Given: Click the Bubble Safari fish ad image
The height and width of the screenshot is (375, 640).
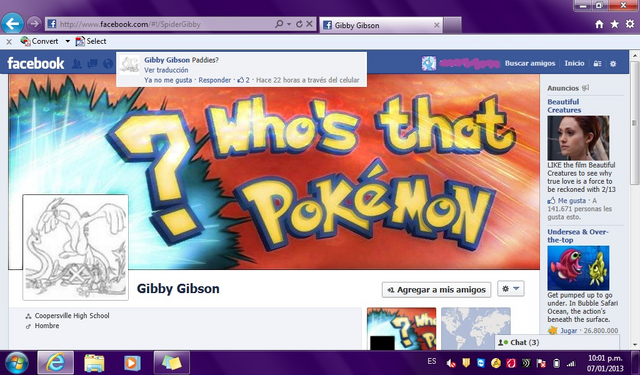Looking at the screenshot, I should (x=578, y=268).
